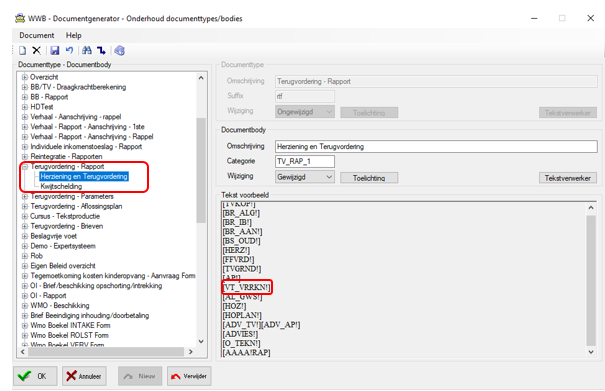Click the globe toolbar icon
The image size is (605, 391).
pyautogui.click(x=120, y=51)
